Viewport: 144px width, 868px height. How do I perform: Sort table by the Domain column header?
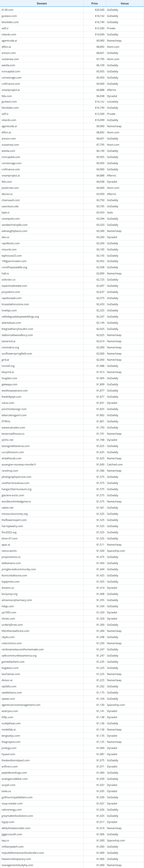tap(42, 3)
